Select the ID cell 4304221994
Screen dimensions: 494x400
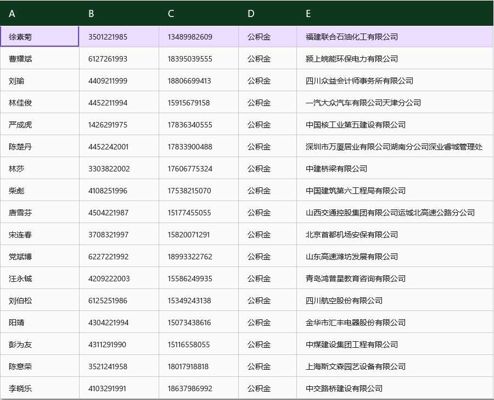click(119, 323)
